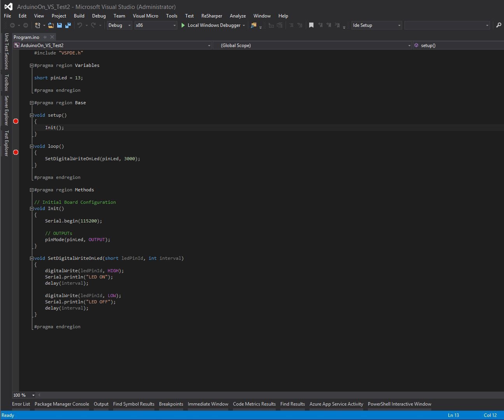The image size is (504, 420).
Task: Click the Save All icon
Action: pos(68,25)
